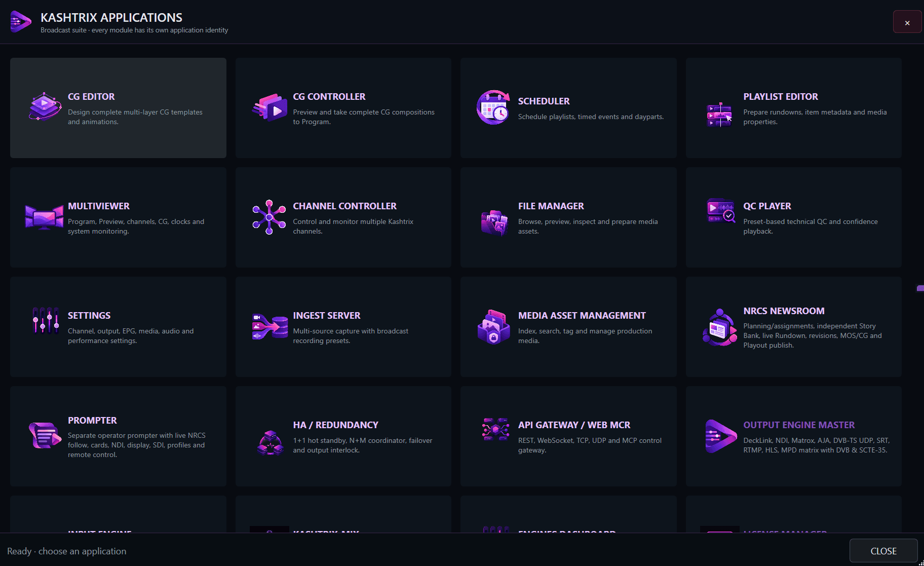Launch the CG CONTROLLER title

pos(329,96)
